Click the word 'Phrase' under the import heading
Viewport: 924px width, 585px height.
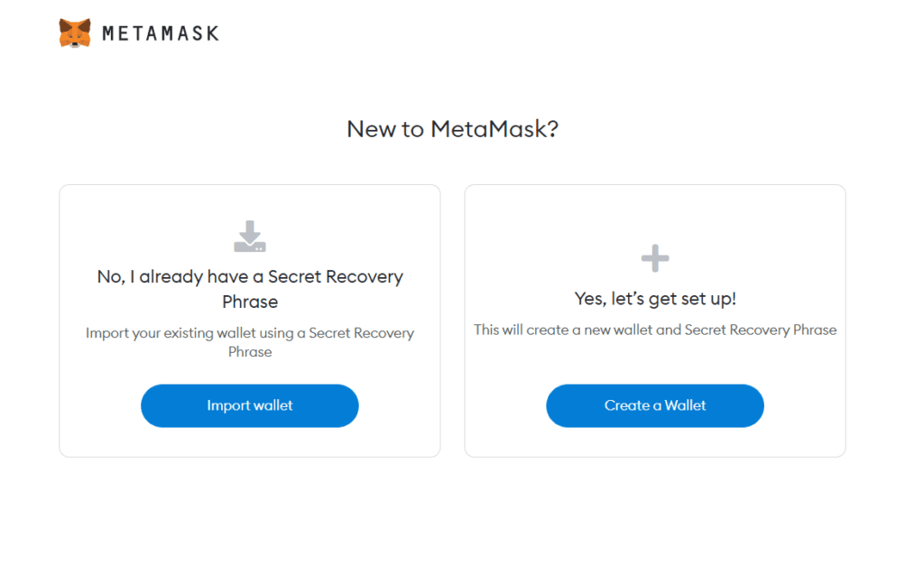point(250,302)
